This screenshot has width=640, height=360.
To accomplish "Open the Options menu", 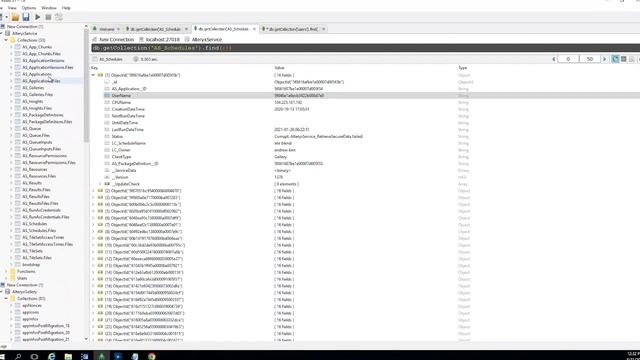I will coord(29,8).
